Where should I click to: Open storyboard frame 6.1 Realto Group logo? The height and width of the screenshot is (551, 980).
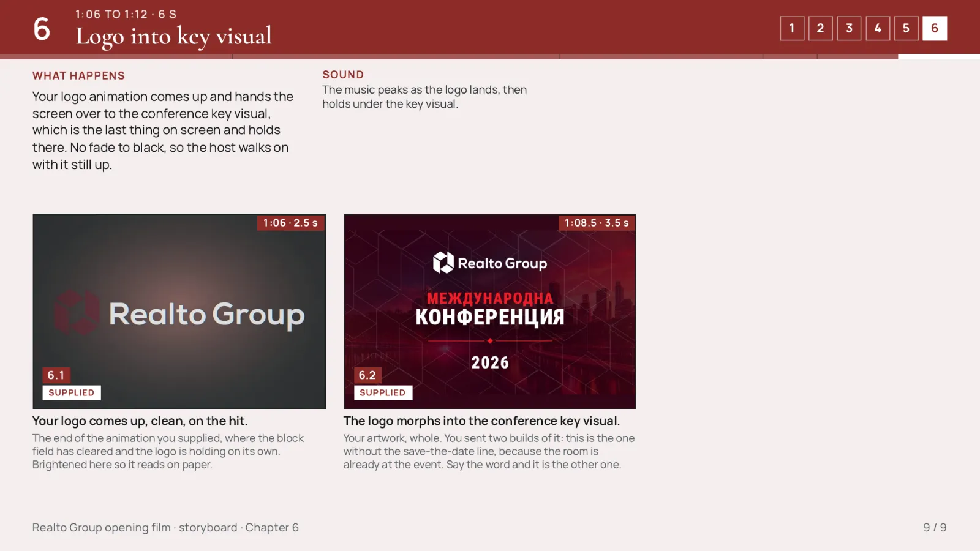pyautogui.click(x=179, y=311)
